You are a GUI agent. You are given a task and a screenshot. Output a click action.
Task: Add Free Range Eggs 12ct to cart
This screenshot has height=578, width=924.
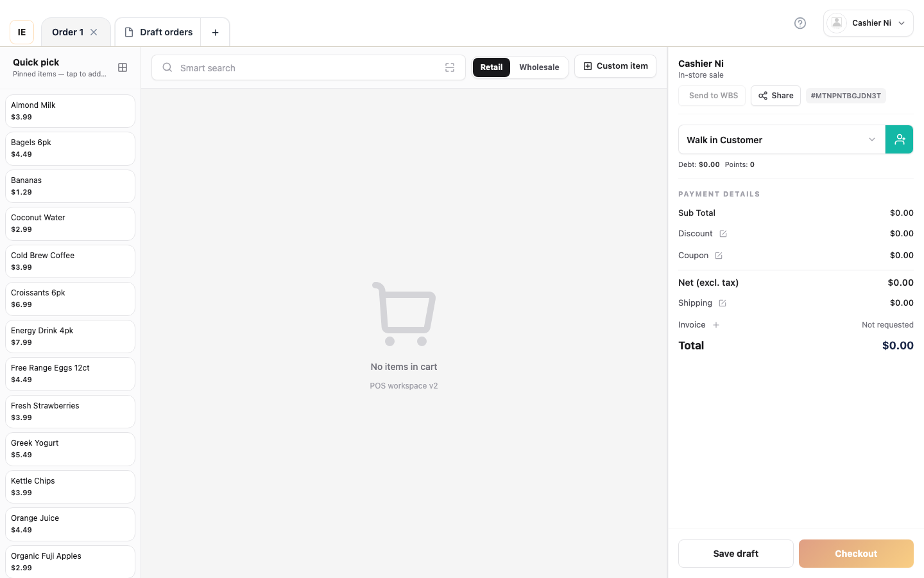pyautogui.click(x=70, y=374)
